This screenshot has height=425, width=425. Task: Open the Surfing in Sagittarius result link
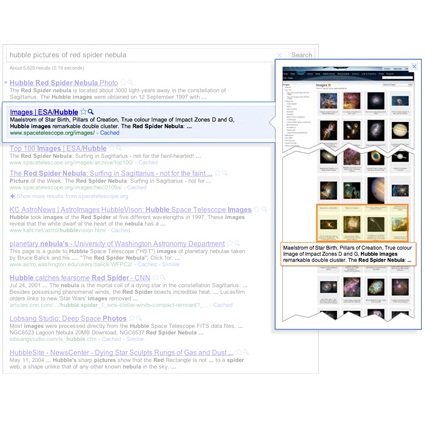(111, 173)
